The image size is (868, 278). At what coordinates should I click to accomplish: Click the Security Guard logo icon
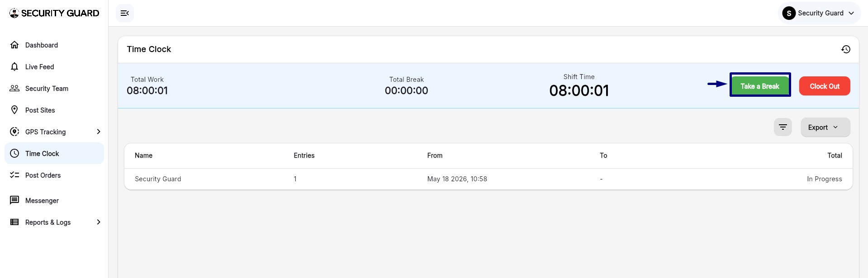[14, 13]
